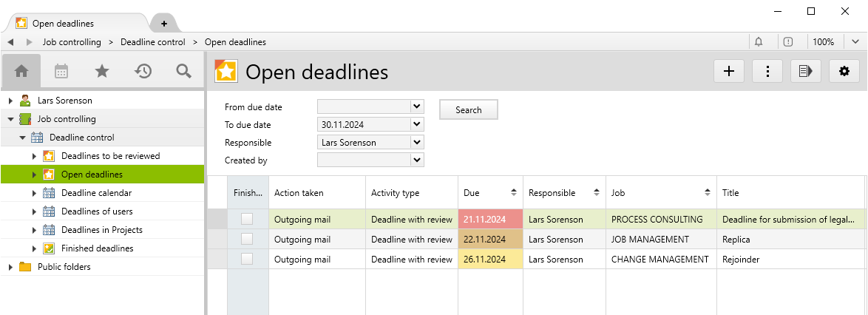
Task: Open the three-dot more options menu
Action: [x=767, y=71]
